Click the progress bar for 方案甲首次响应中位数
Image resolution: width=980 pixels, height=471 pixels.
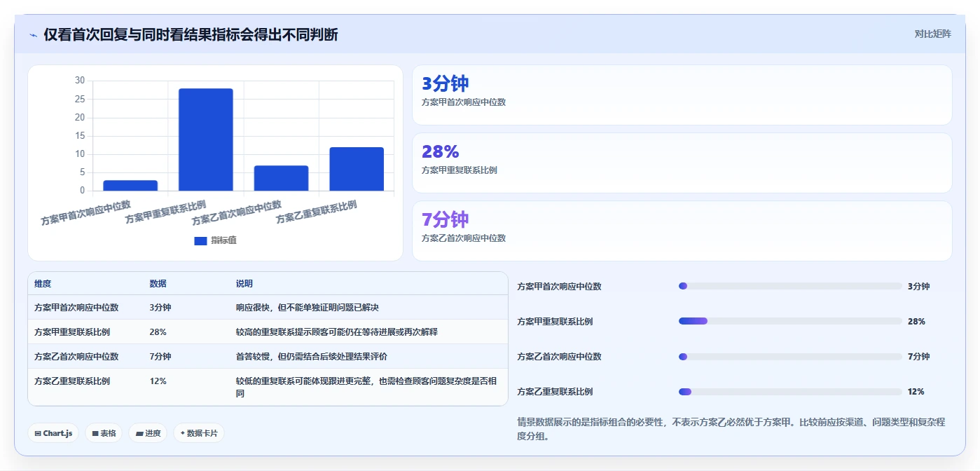click(x=790, y=286)
